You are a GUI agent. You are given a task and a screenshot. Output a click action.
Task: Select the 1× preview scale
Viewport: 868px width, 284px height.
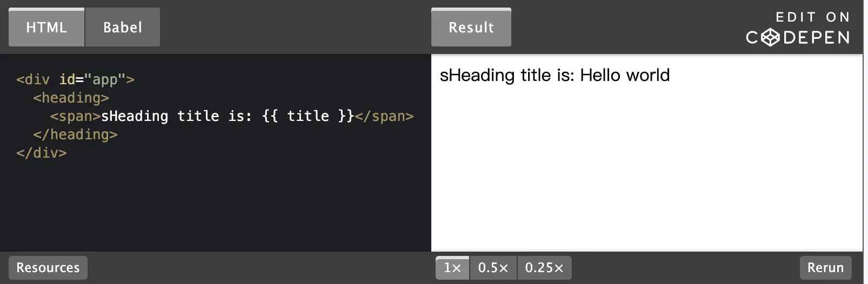click(452, 268)
